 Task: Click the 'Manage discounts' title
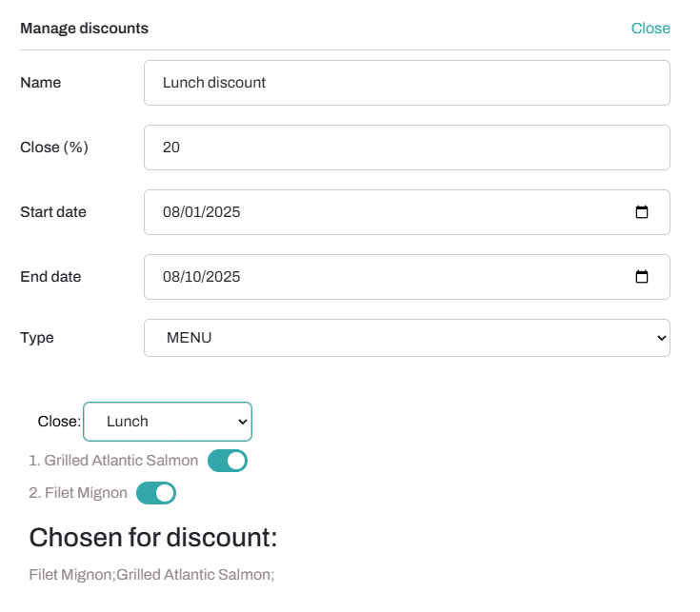pos(85,29)
